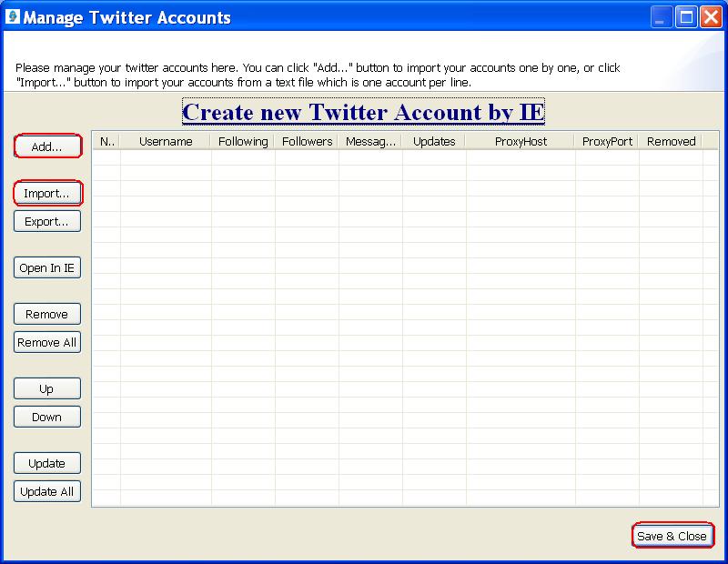Follow the Create new Twitter Account by IE link

pyautogui.click(x=363, y=112)
